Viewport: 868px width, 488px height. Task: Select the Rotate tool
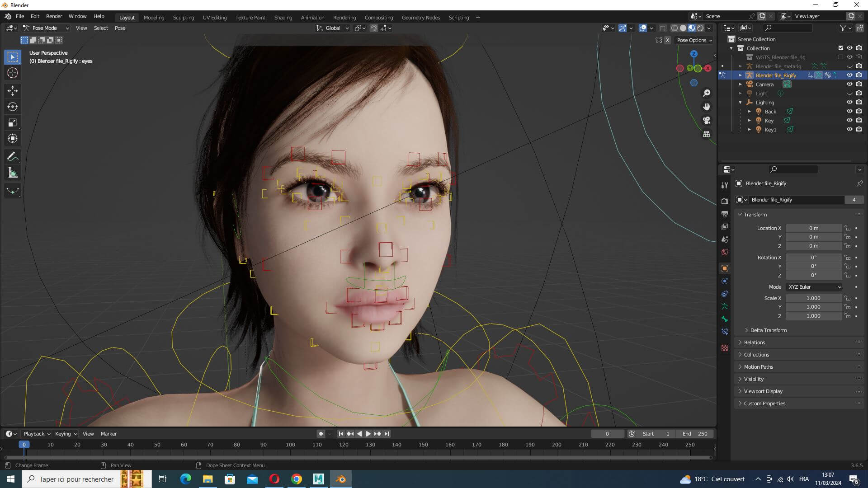tap(13, 107)
